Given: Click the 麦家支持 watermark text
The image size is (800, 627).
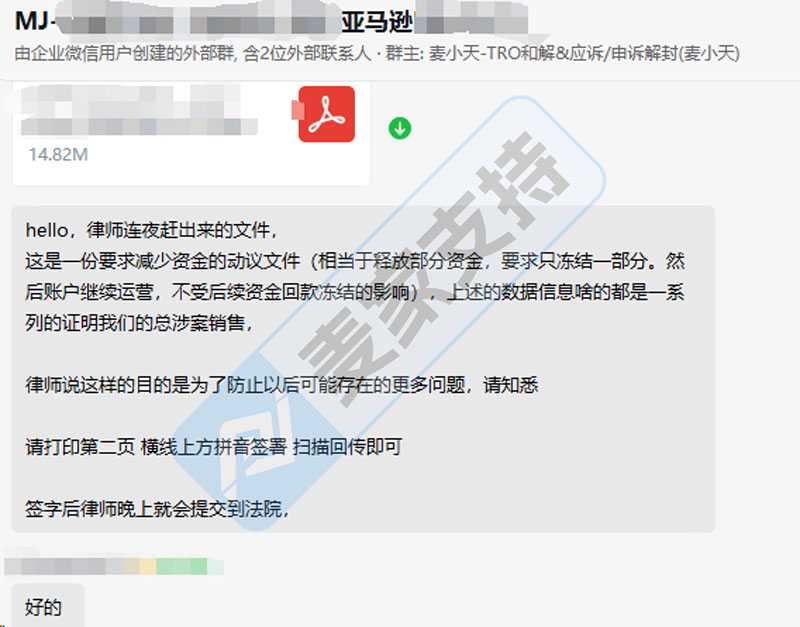Looking at the screenshot, I should [x=434, y=270].
